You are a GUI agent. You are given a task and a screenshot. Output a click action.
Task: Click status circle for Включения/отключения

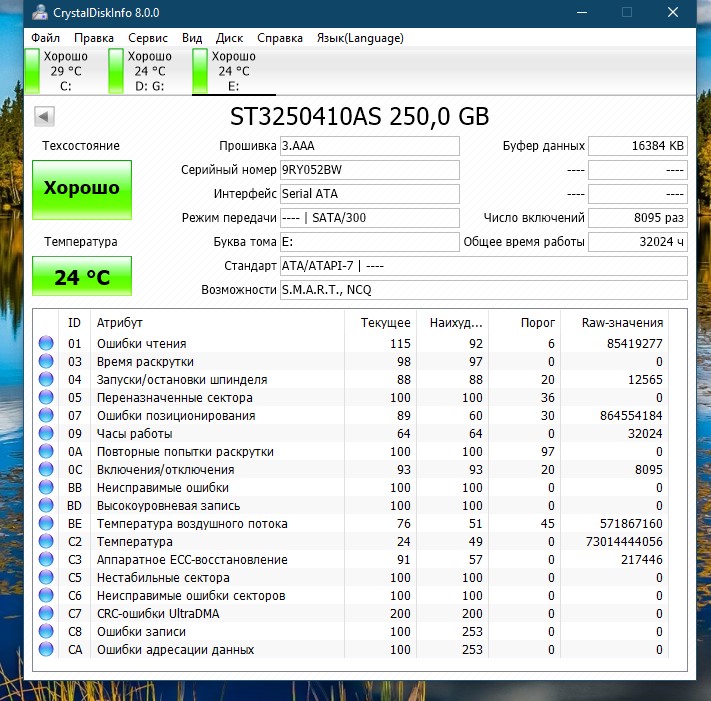[x=46, y=469]
